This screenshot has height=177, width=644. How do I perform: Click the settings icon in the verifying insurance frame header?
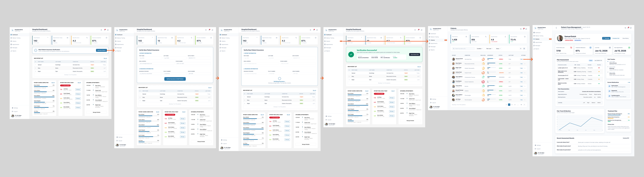310,30
